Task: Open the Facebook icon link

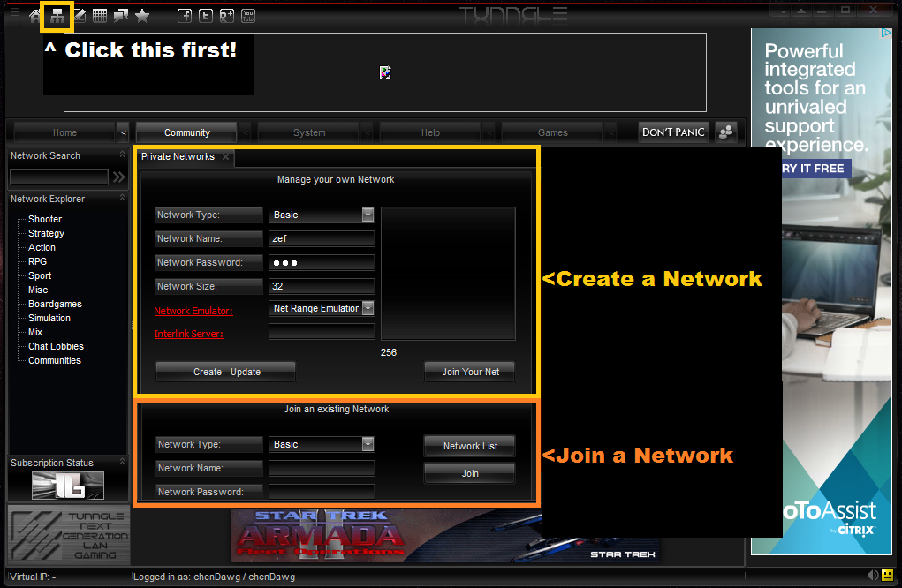Action: click(185, 16)
